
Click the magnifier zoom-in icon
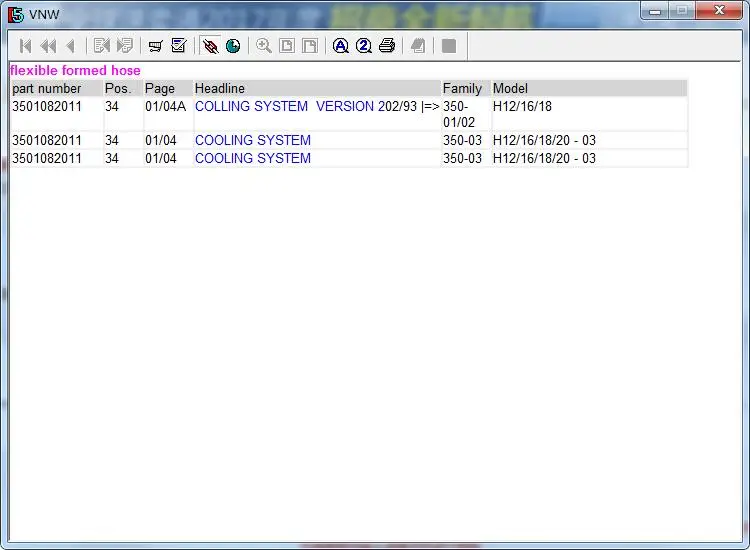(x=264, y=46)
